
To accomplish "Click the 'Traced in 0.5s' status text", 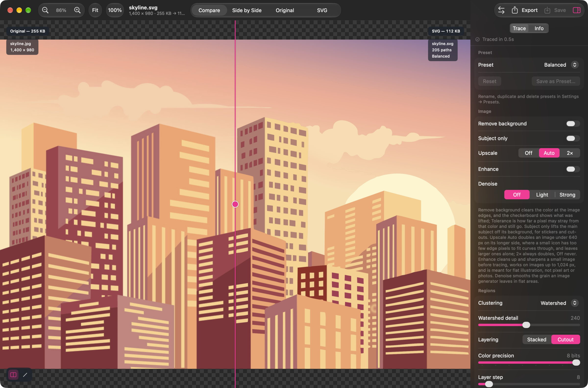I will [498, 39].
